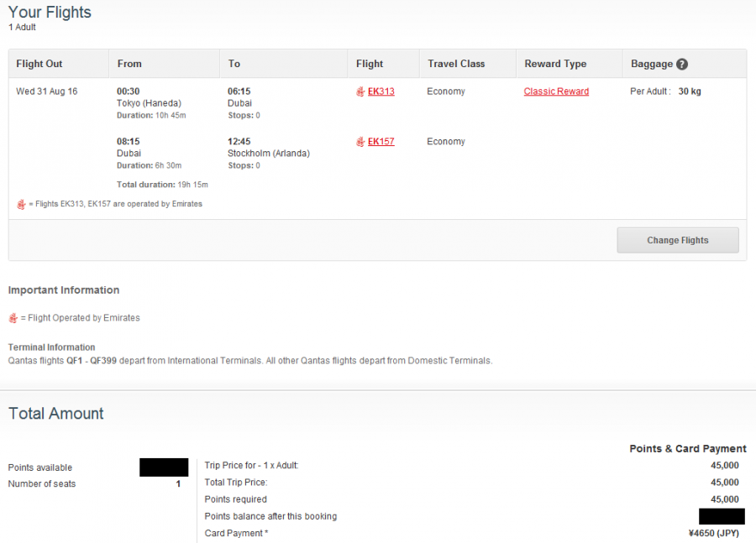Click the Emirates icon in the operated-by footnote
Screen dimensions: 756x543
pos(21,204)
